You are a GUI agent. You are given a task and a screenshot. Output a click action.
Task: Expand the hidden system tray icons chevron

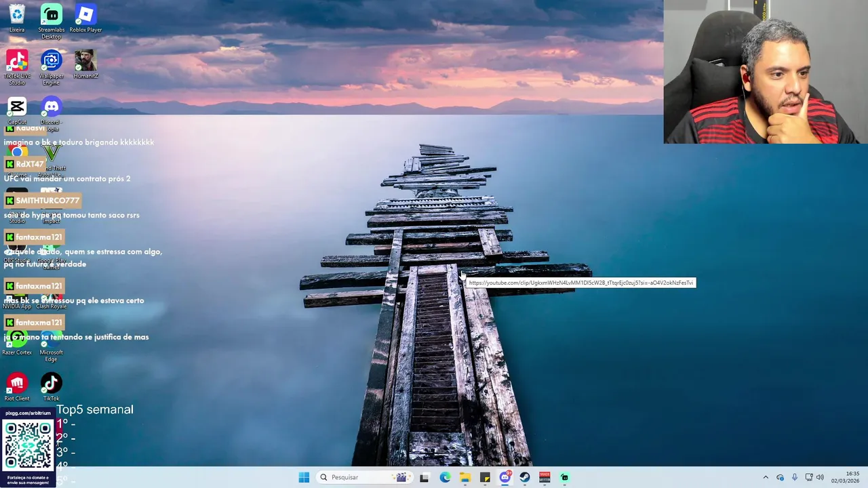(766, 477)
